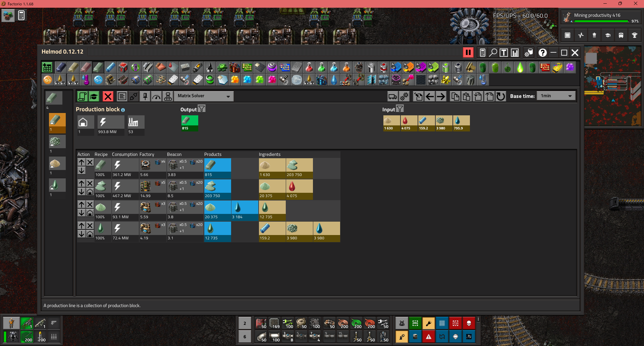Click the double gears icon near the truck
Image resolution: width=644 pixels, height=346 pixels.
pos(404,97)
